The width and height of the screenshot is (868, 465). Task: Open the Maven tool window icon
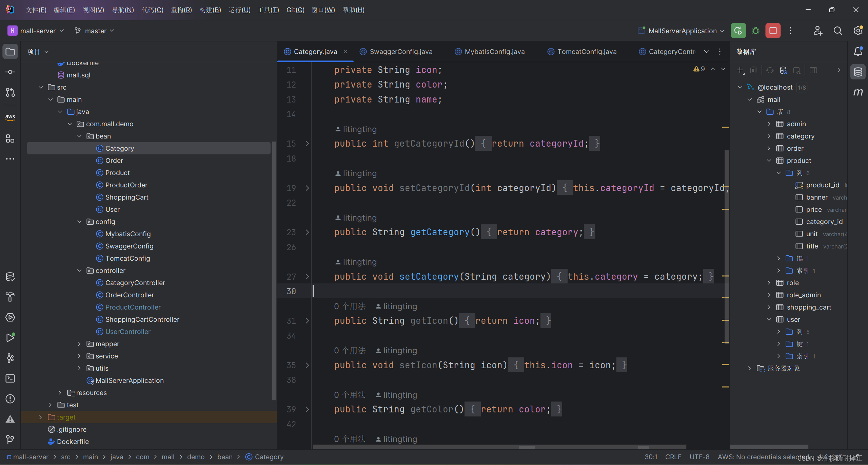pyautogui.click(x=858, y=92)
